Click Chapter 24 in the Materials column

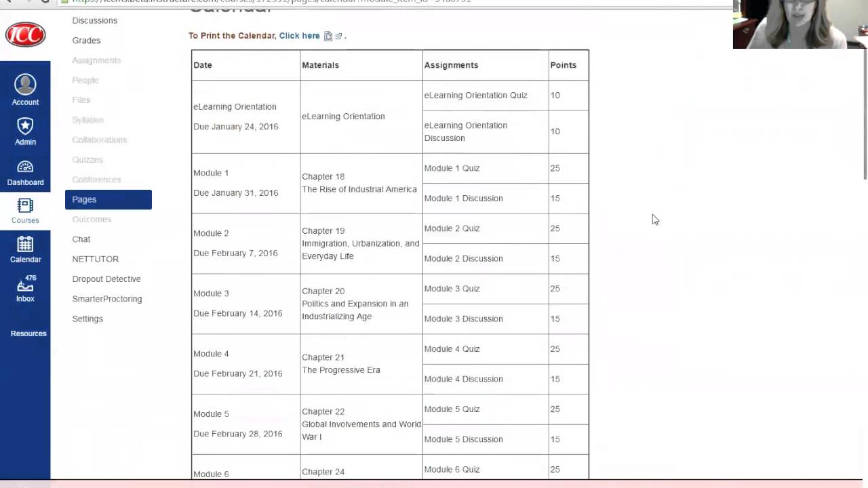click(323, 472)
